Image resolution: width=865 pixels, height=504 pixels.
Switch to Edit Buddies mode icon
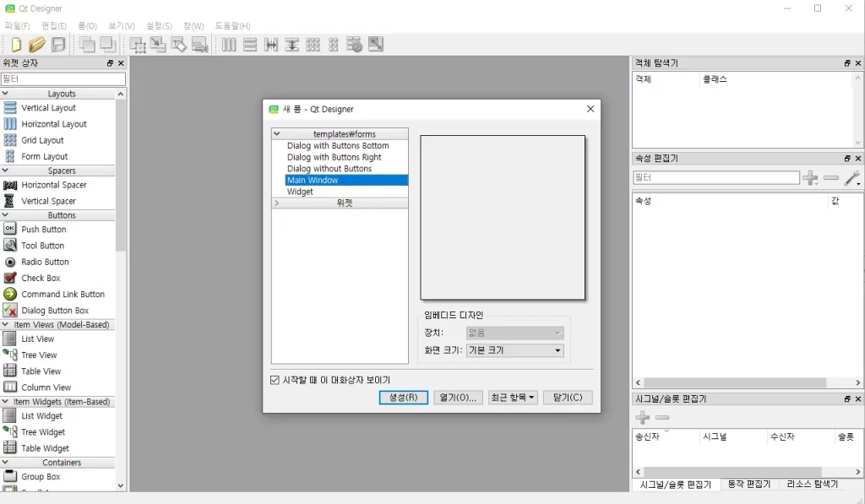point(179,45)
